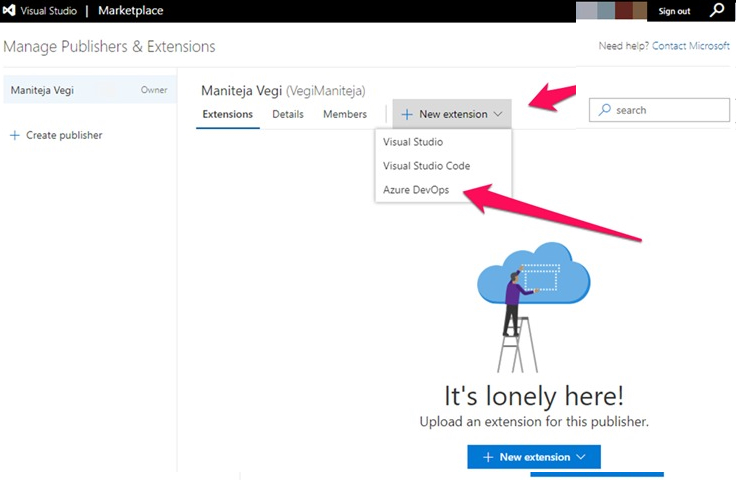Click the magnifier icon inside the search box
The width and height of the screenshot is (736, 480).
[x=604, y=110]
